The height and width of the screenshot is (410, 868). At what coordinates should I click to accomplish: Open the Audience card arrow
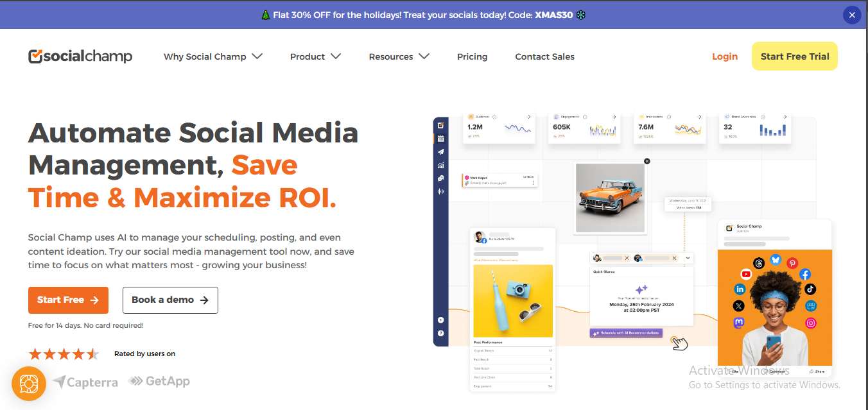528,117
